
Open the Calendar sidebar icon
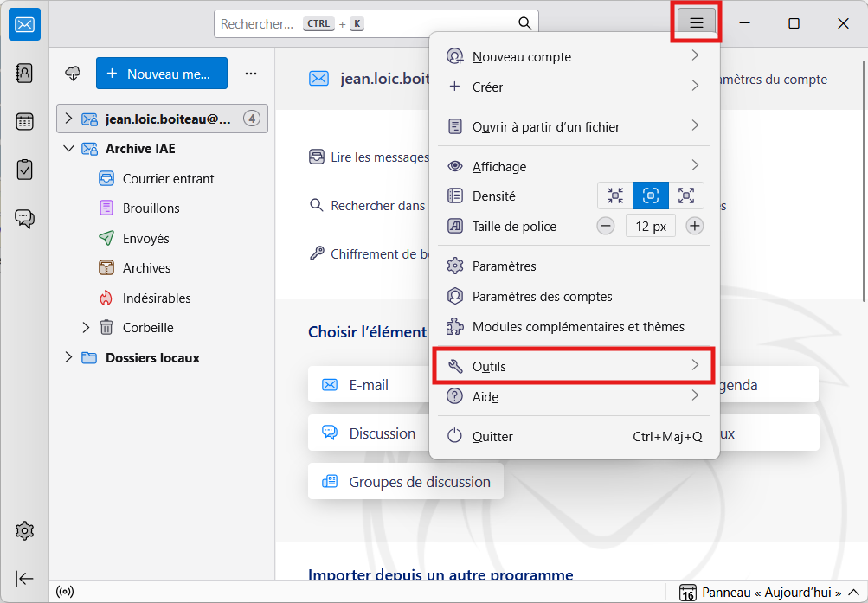[24, 121]
